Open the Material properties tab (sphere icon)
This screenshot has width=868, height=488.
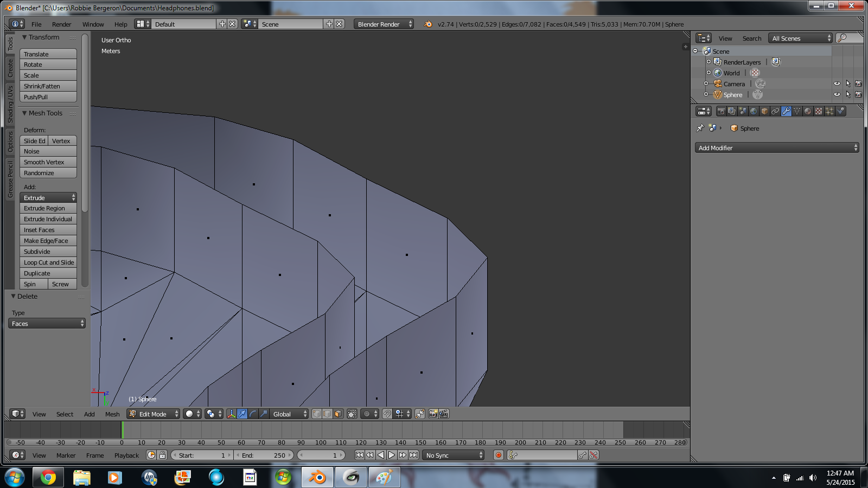pos(808,111)
